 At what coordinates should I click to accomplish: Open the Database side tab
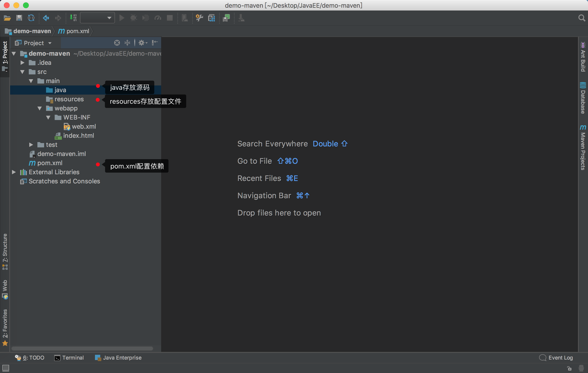point(583,98)
